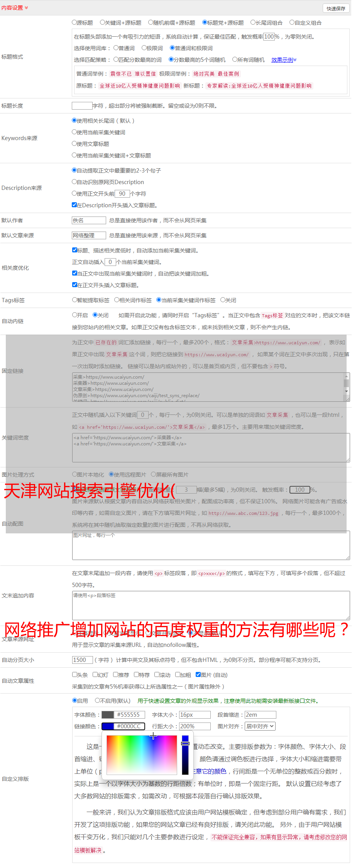Select 分数最高的5个词随机 strategy
This screenshot has height=868, width=352.
pos(171,59)
